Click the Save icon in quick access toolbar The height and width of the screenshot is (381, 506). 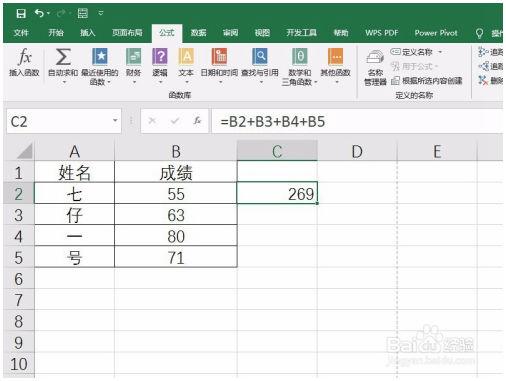click(x=21, y=13)
